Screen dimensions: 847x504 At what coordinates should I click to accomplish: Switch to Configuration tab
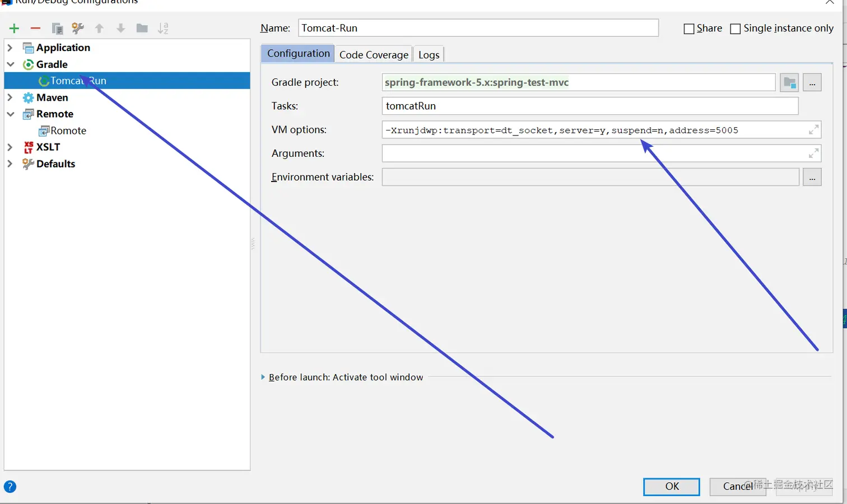tap(298, 54)
